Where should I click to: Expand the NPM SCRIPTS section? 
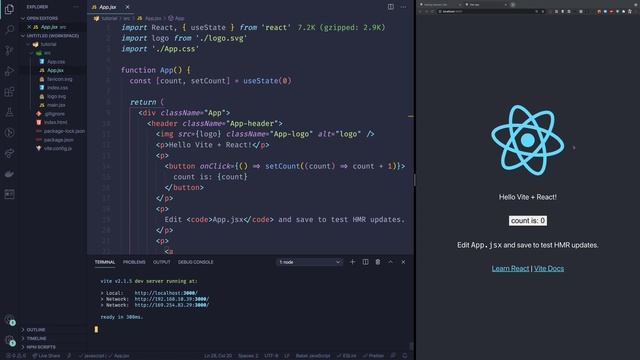41,347
